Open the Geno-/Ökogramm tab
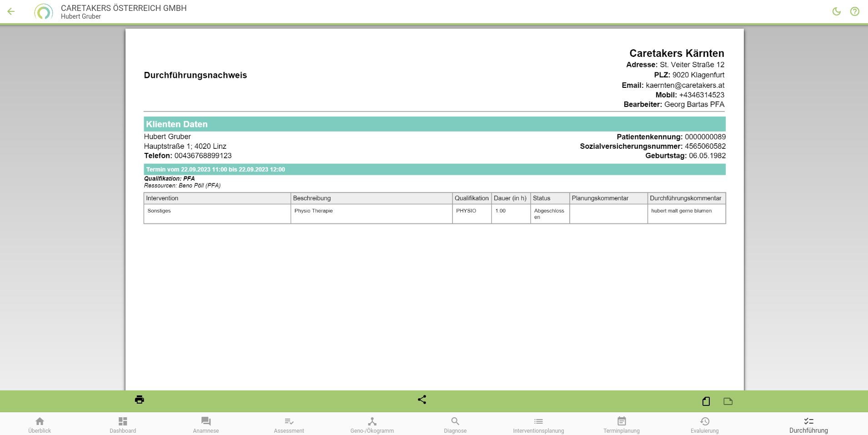Screen dimensions: 868x435 tap(372, 425)
